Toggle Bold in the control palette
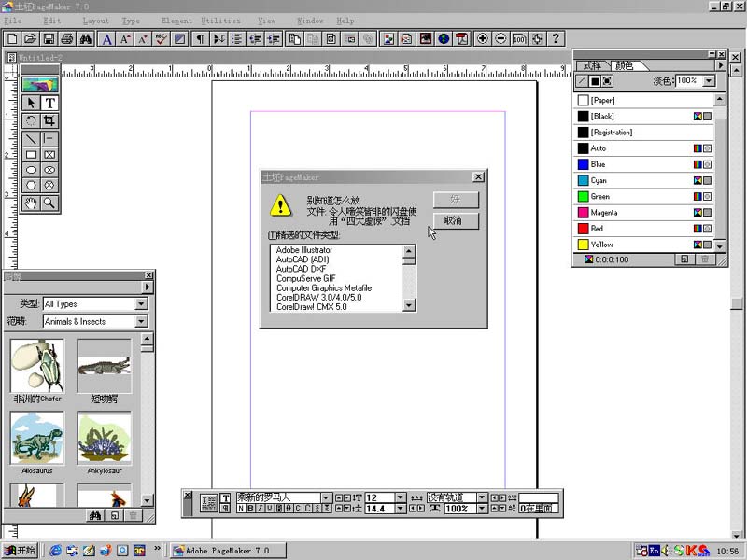Image resolution: width=747 pixels, height=560 pixels. [250, 509]
